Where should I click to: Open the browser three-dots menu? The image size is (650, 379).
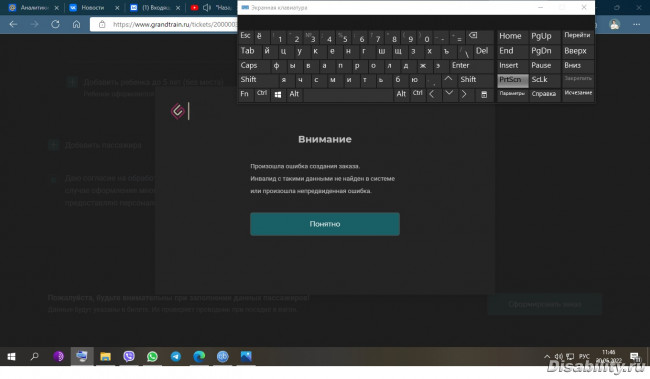pyautogui.click(x=636, y=24)
